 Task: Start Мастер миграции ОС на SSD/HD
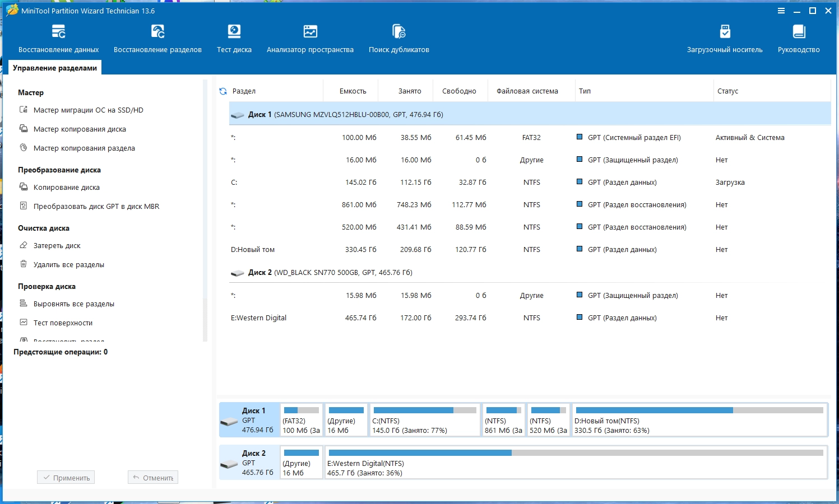88,110
